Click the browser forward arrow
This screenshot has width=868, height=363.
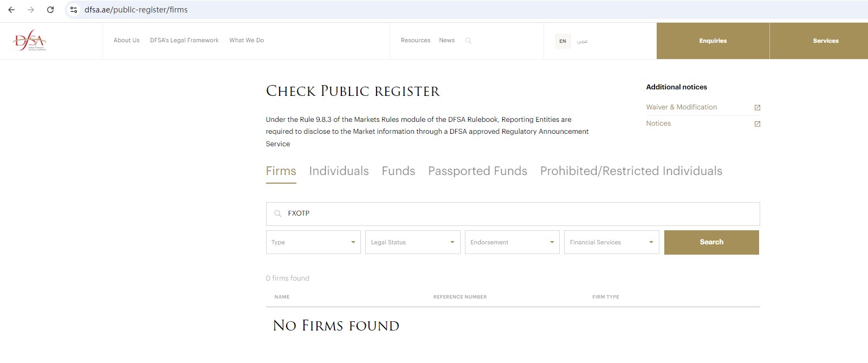click(x=31, y=10)
